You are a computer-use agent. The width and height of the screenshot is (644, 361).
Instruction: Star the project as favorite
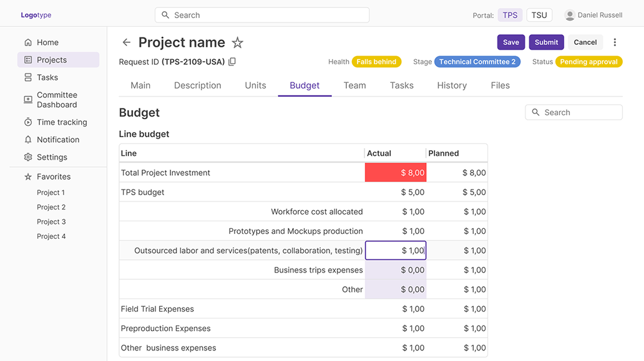tap(237, 42)
